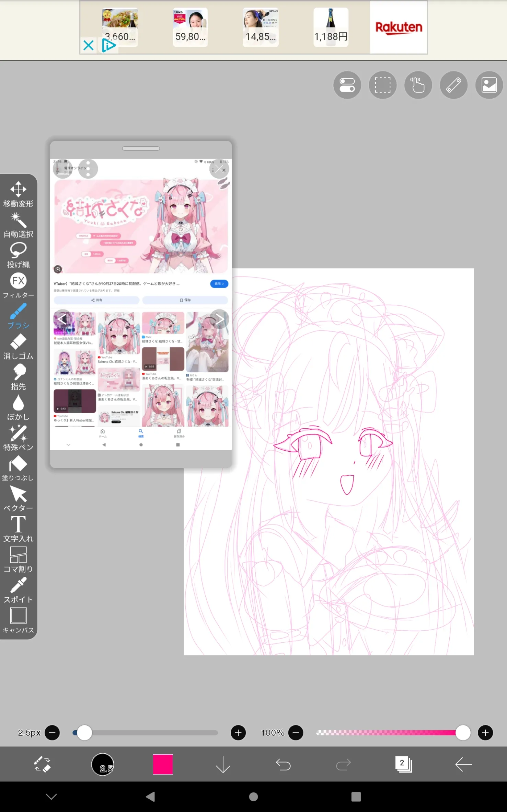The height and width of the screenshot is (812, 507).
Task: Open the layers panel showing 2
Action: coord(403,765)
